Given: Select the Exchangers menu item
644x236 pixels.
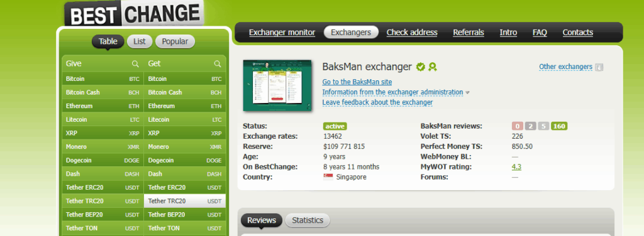Looking at the screenshot, I should tap(351, 33).
